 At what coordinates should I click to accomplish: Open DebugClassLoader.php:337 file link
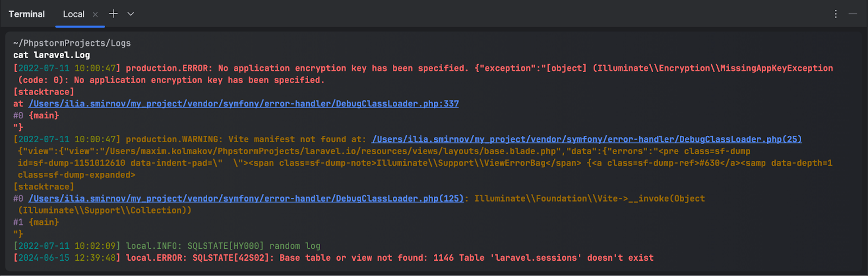point(244,103)
